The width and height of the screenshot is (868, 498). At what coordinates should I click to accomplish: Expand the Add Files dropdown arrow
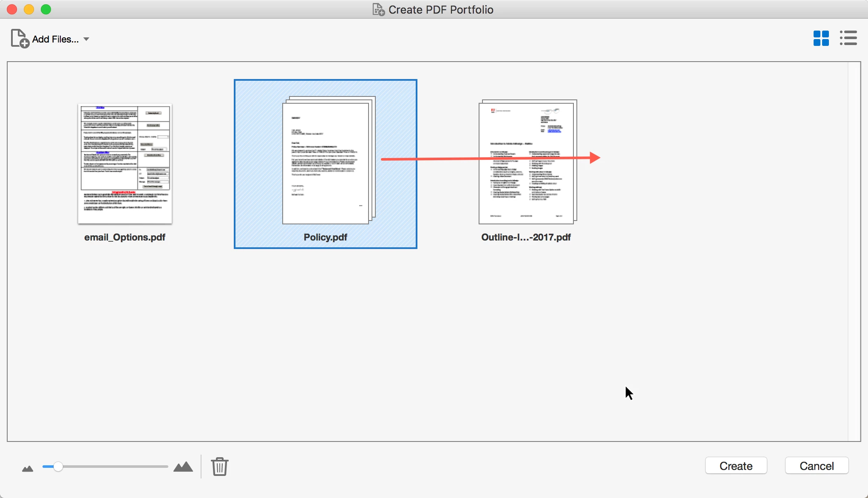(x=86, y=39)
